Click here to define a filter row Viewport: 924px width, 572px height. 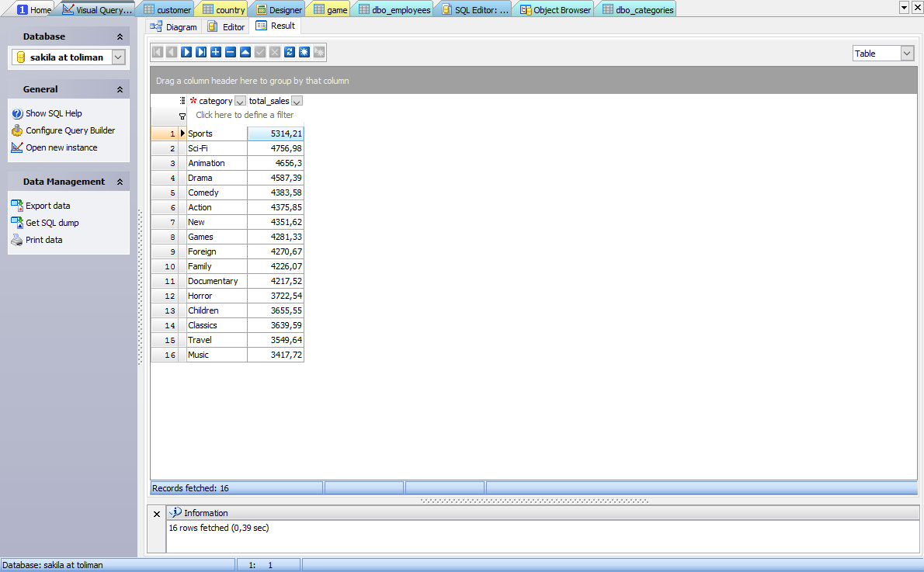(245, 115)
